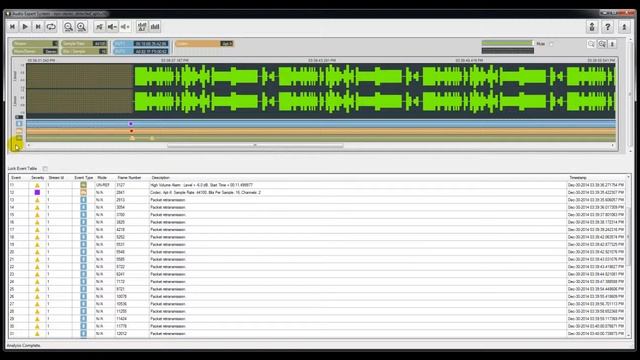Toggle loop playback
Image resolution: width=640 pixels, height=360 pixels.
tap(51, 27)
